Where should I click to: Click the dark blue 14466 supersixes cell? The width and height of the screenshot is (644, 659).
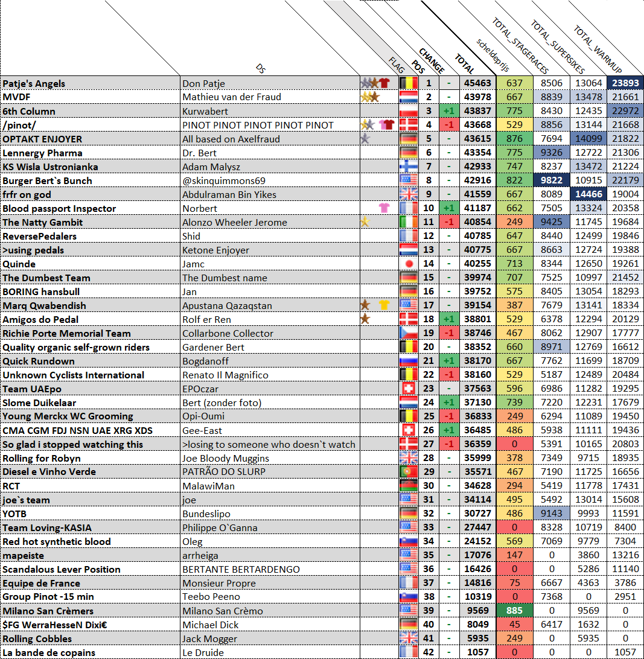coord(588,194)
